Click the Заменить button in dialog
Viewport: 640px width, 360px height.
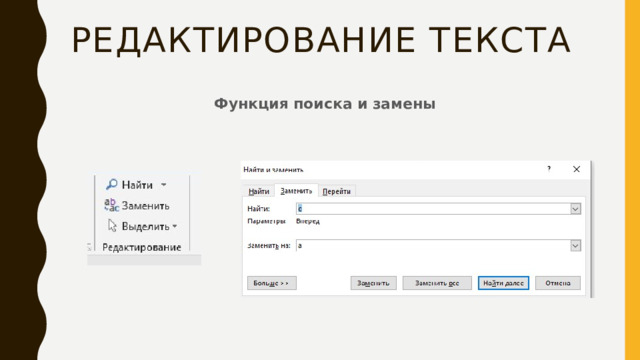pos(373,283)
